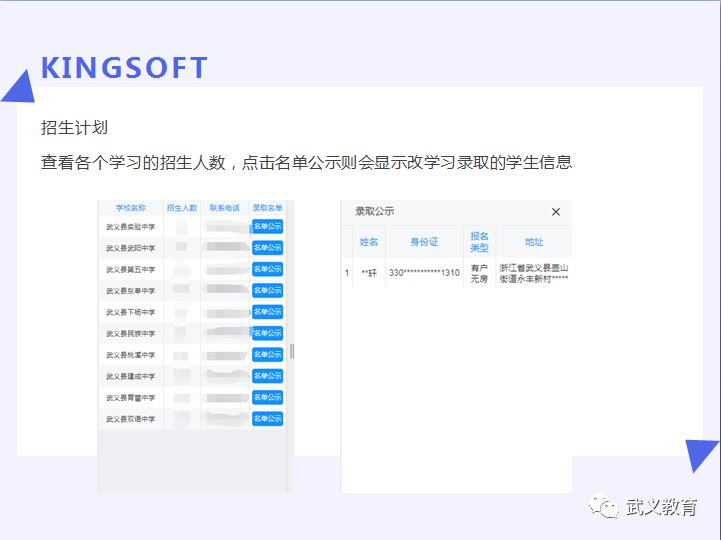
Task: Open admission list for 武义县民族中学
Action: tap(267, 333)
